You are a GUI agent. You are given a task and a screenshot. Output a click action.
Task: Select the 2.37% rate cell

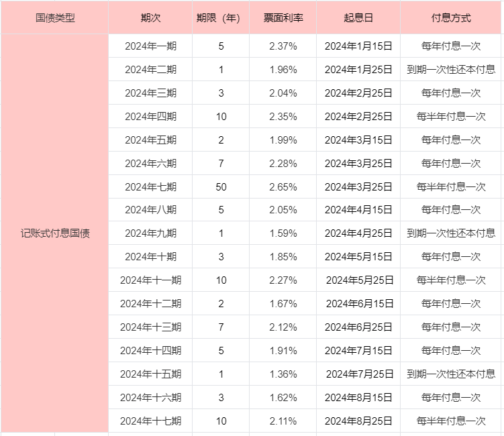coord(283,46)
